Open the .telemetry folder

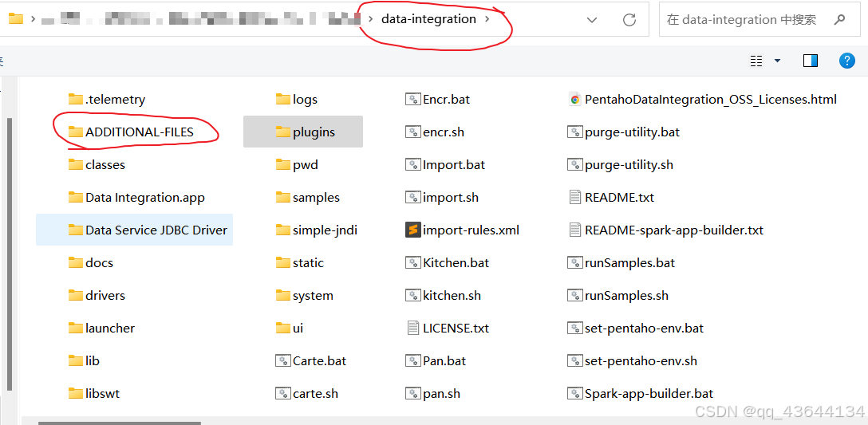click(107, 100)
